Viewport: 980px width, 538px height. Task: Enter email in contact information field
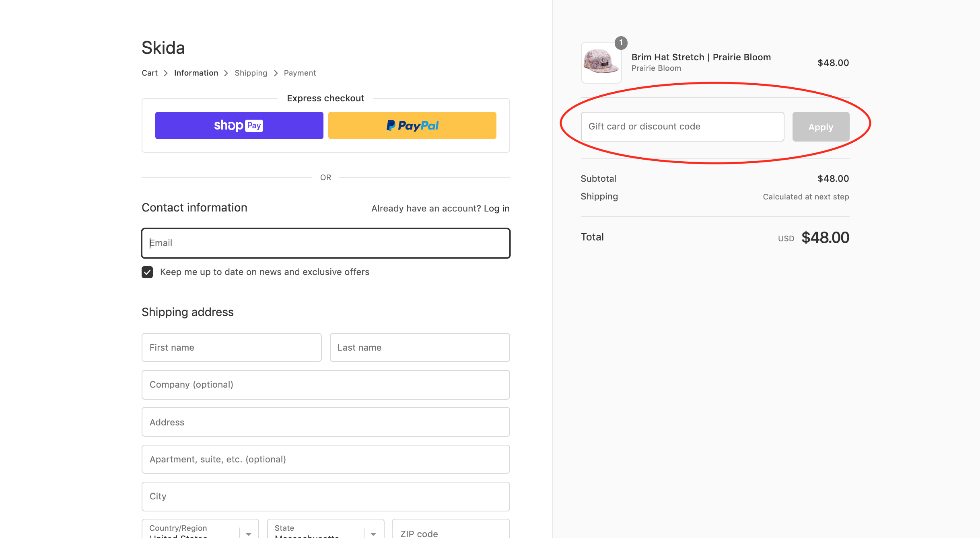(325, 242)
